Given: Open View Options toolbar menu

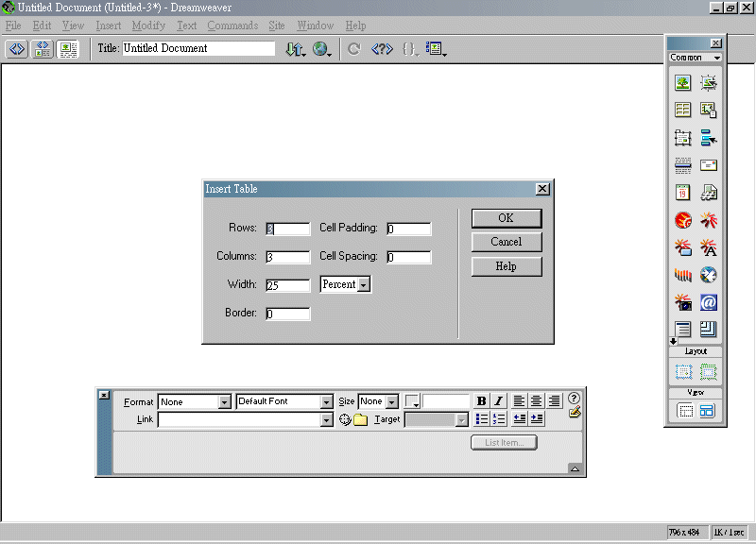Looking at the screenshot, I should tap(436, 49).
